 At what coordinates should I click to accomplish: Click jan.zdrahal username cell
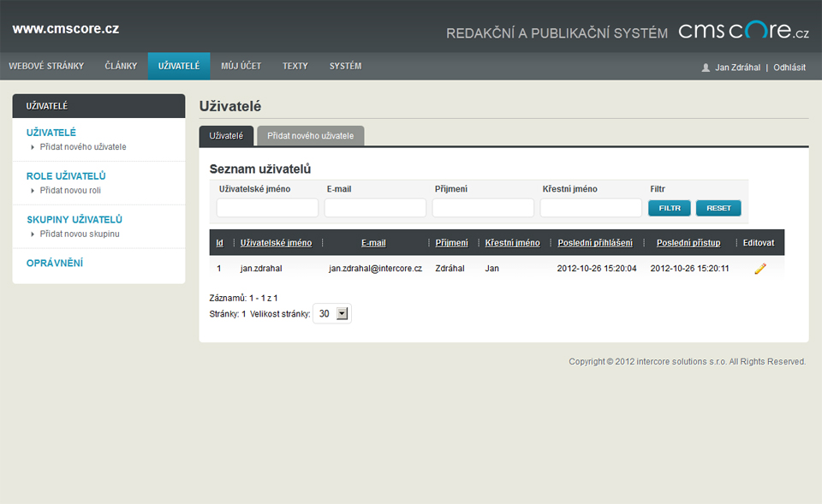(x=261, y=268)
